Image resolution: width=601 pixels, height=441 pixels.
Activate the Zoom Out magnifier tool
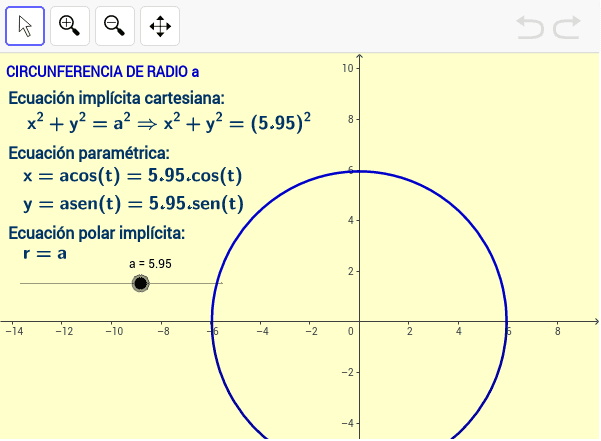coord(115,26)
